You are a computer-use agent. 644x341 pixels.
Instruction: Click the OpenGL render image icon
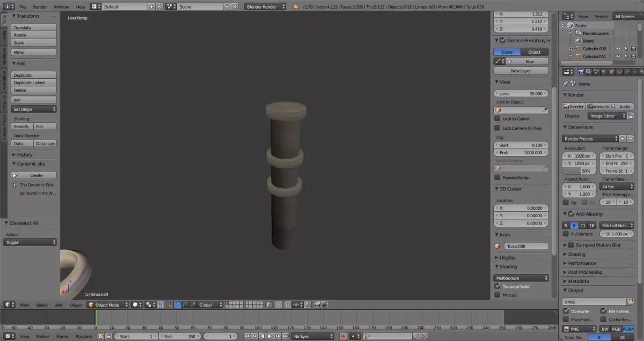tap(317, 305)
